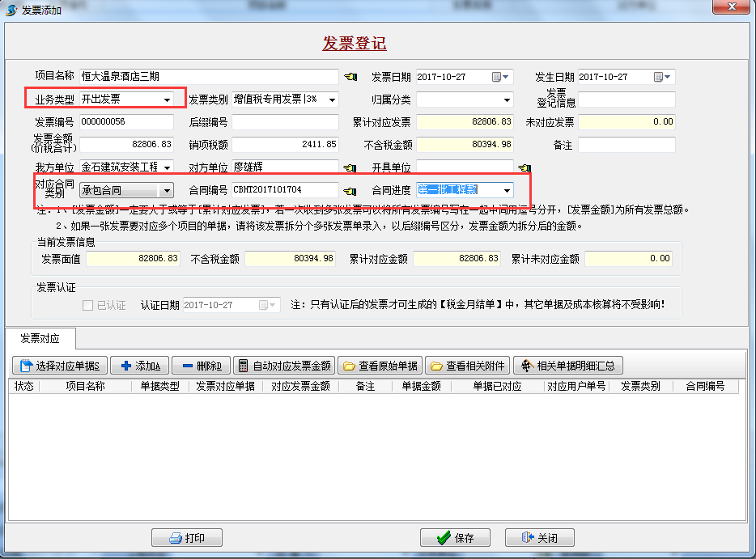Click the 打印 button
This screenshot has height=559, width=756.
click(186, 538)
